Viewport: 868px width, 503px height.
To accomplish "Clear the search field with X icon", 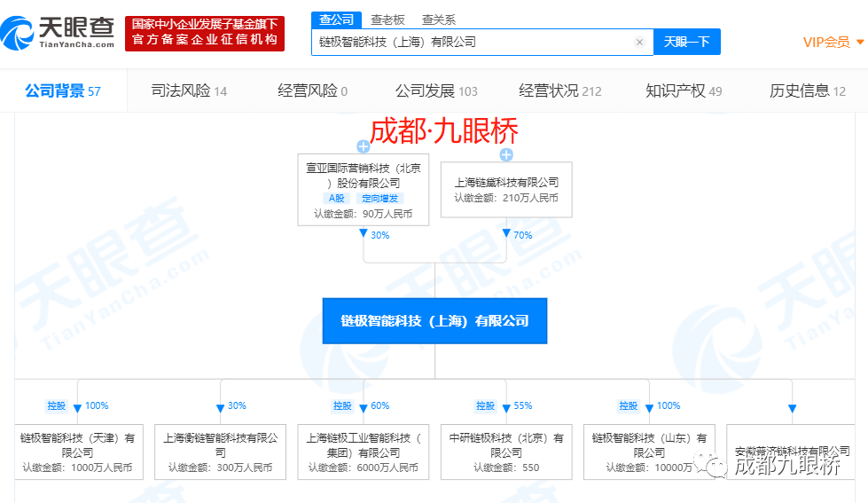I will pyautogui.click(x=639, y=42).
